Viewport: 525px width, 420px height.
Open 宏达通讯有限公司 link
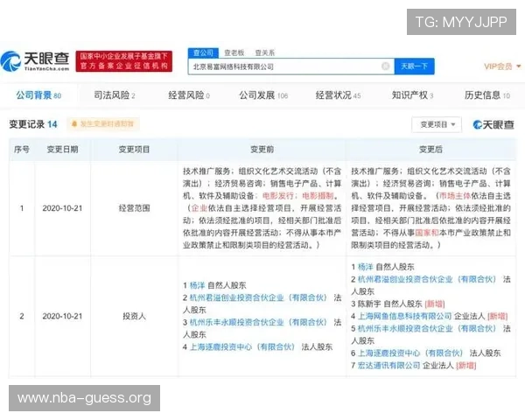pyautogui.click(x=388, y=366)
